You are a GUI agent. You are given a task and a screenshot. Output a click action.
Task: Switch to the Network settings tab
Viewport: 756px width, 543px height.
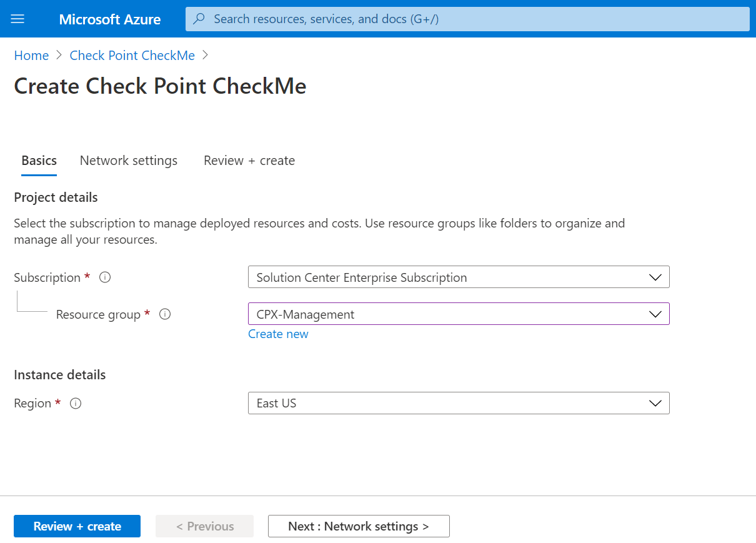129,161
